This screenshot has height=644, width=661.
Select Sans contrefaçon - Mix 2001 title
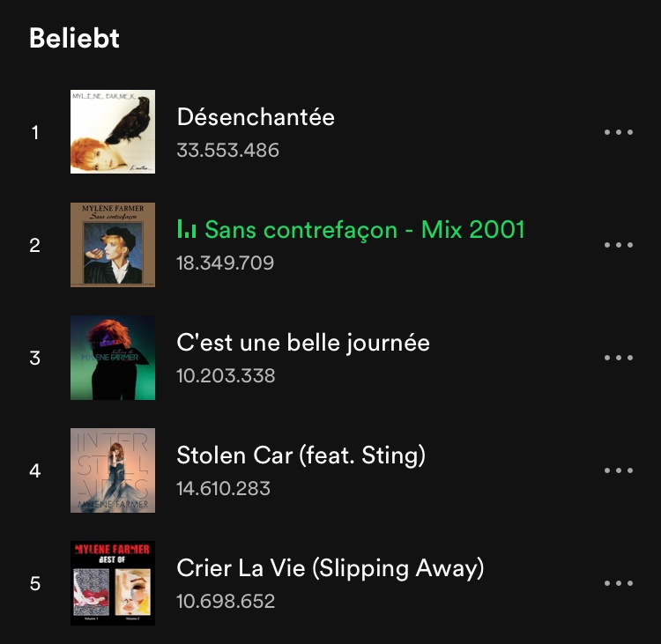point(364,230)
